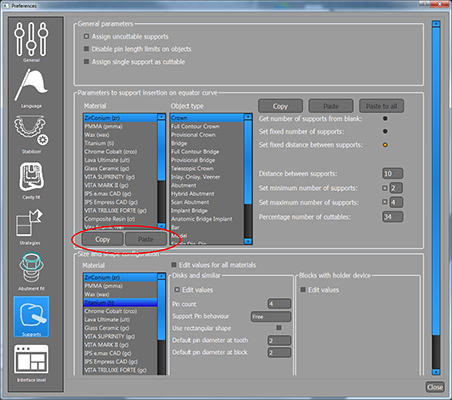
Task: Select Set fixed distance between supports option
Action: [385, 145]
